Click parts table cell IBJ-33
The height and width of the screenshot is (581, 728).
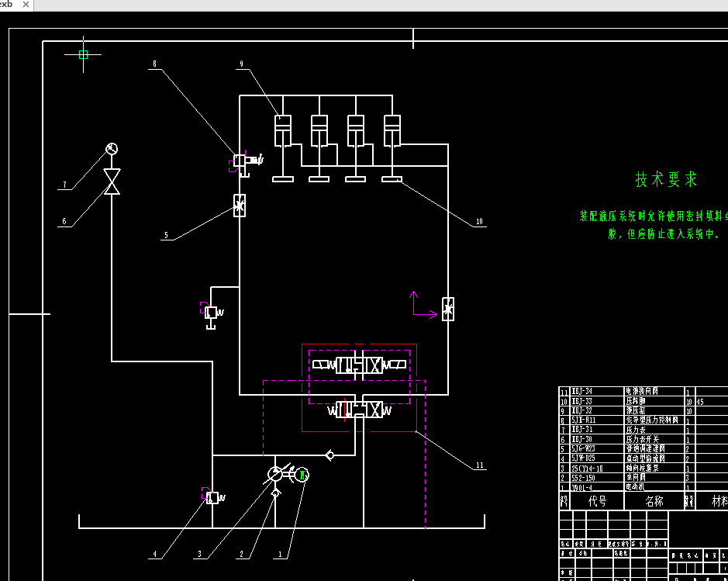click(x=597, y=401)
